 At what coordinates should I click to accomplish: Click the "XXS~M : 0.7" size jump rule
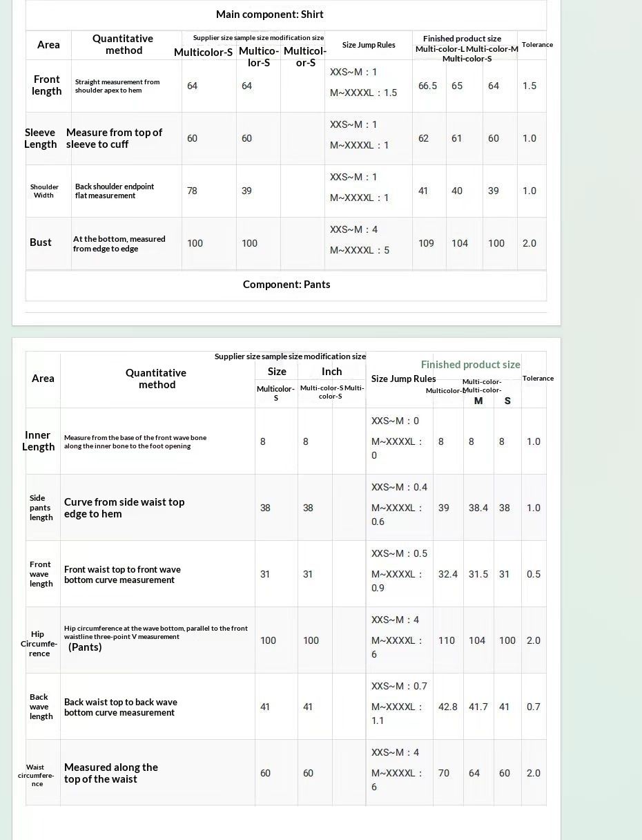[x=399, y=686]
